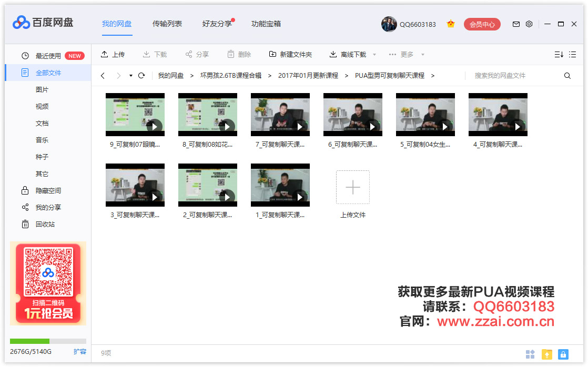588x367 pixels.
Task: Click the grid apps icon in status bar
Action: (x=530, y=354)
